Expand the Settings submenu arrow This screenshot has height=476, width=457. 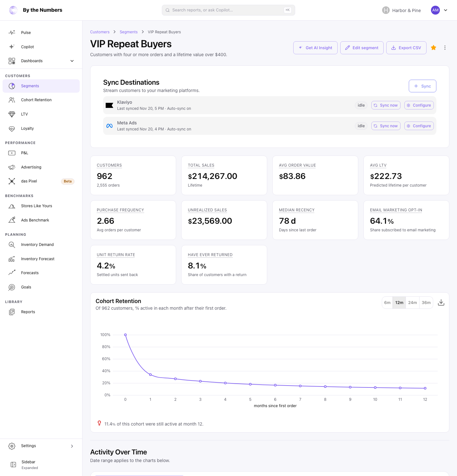[x=72, y=446]
